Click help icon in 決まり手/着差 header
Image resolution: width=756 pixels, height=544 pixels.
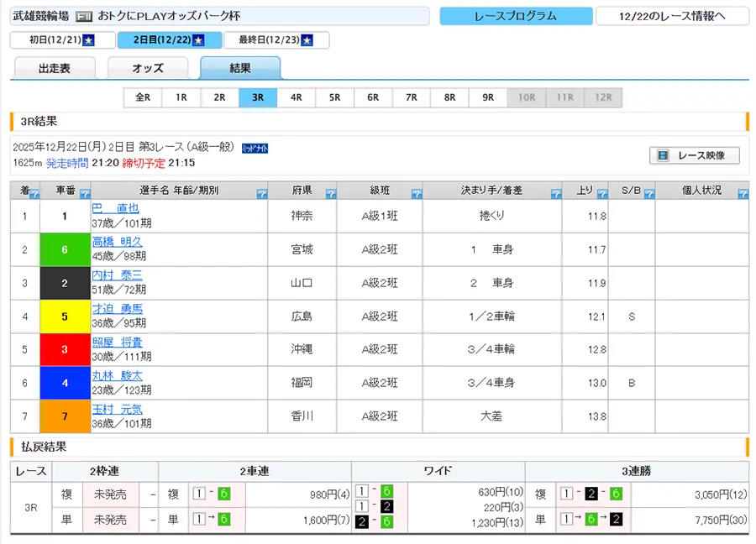coord(555,194)
